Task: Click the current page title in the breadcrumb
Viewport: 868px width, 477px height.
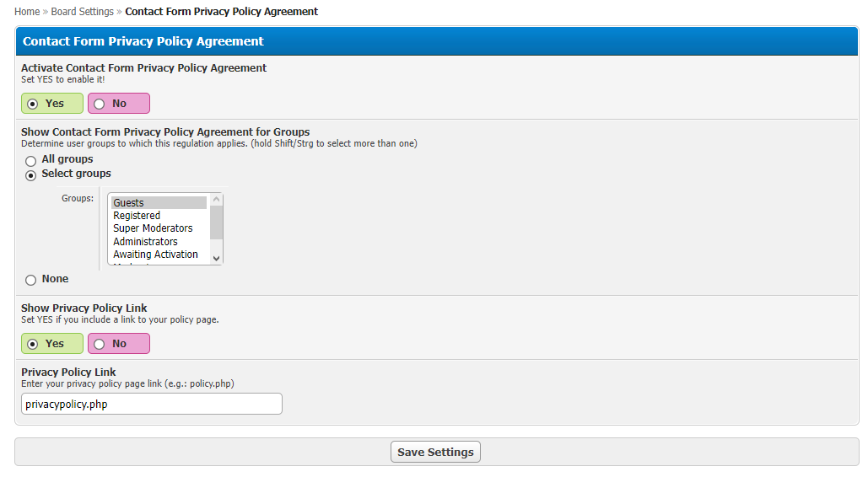Action: (x=221, y=12)
